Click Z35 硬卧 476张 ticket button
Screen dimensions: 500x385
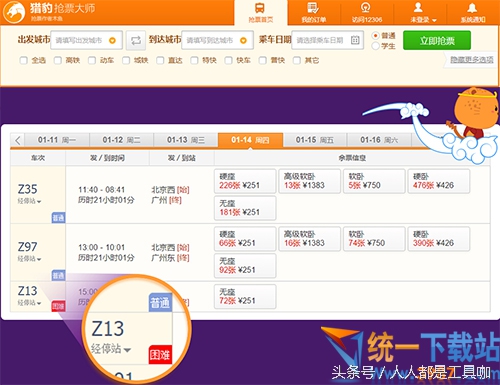[x=439, y=181]
